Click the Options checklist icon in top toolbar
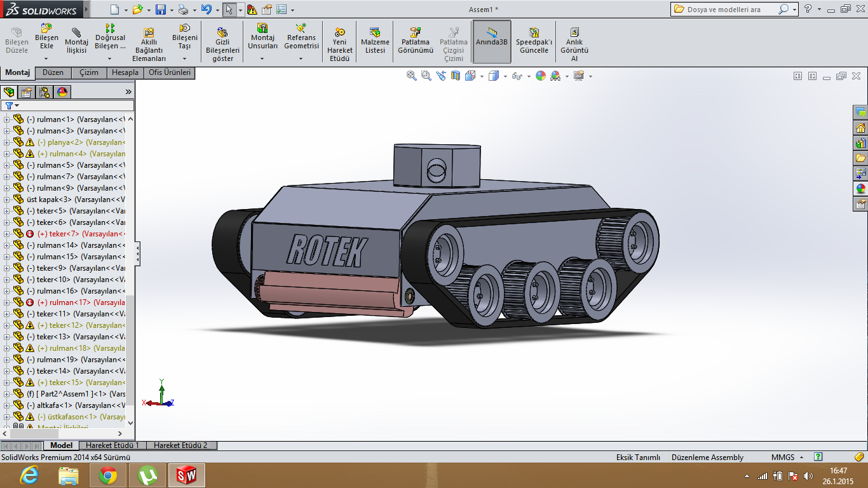This screenshot has height=488, width=868. (x=281, y=10)
